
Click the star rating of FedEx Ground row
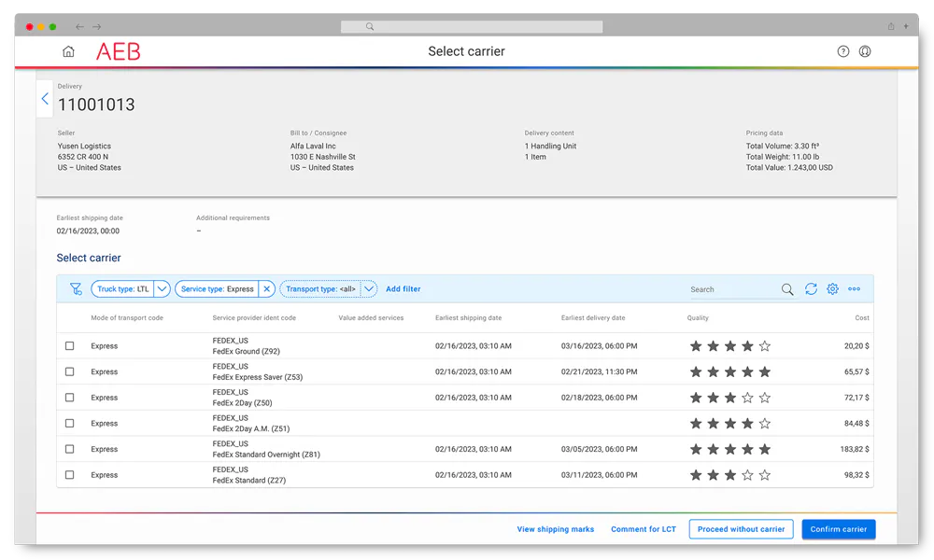tap(730, 345)
